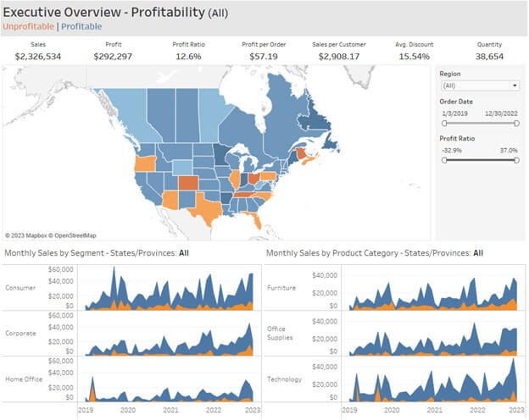Click the OpenStreetMap attribution link
529x420 pixels.
tap(75, 235)
